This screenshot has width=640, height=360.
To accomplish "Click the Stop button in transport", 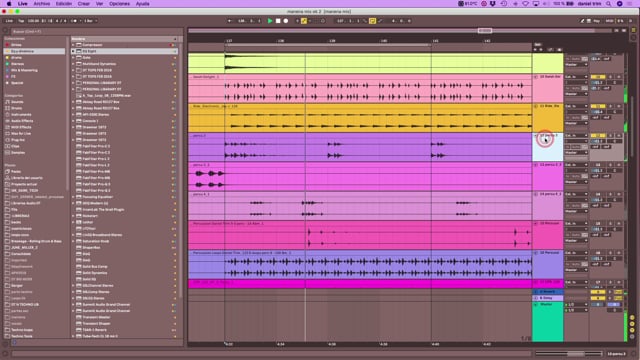I will 278,21.
